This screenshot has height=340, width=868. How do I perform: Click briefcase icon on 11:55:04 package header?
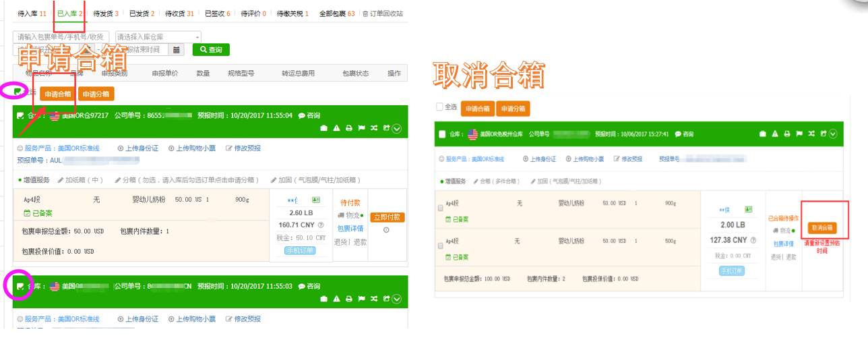point(323,128)
